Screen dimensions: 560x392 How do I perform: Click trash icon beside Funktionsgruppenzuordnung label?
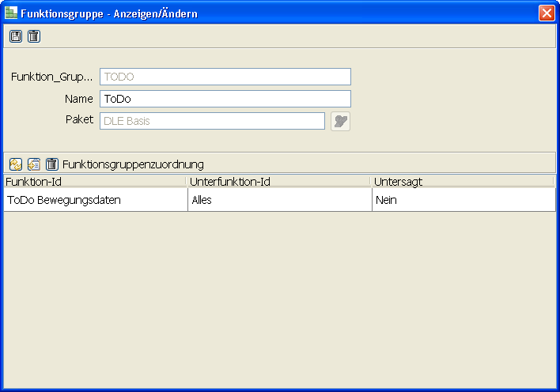[x=52, y=164]
